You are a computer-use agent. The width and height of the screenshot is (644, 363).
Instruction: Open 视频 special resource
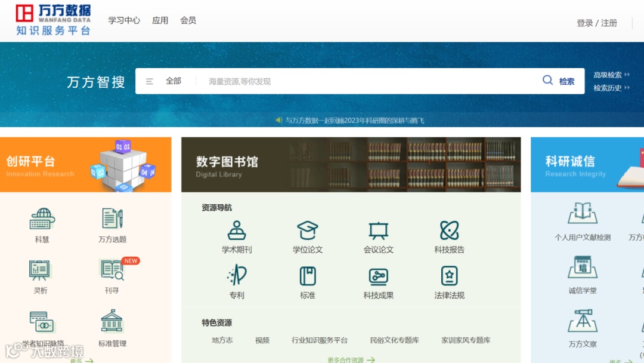(x=262, y=340)
